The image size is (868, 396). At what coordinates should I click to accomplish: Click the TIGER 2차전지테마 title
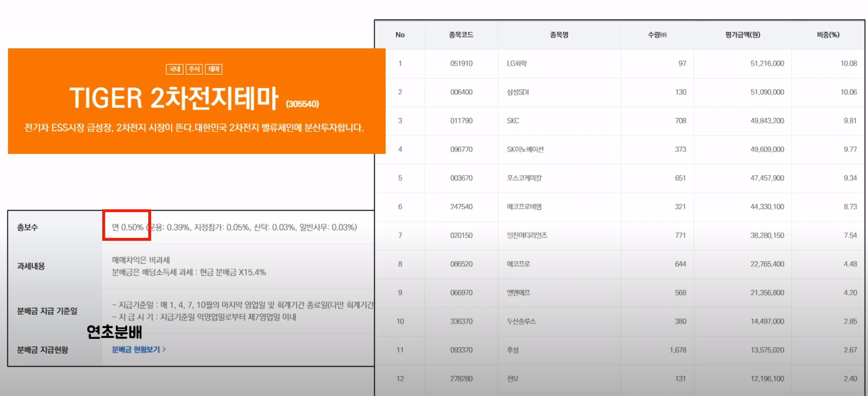click(x=174, y=98)
